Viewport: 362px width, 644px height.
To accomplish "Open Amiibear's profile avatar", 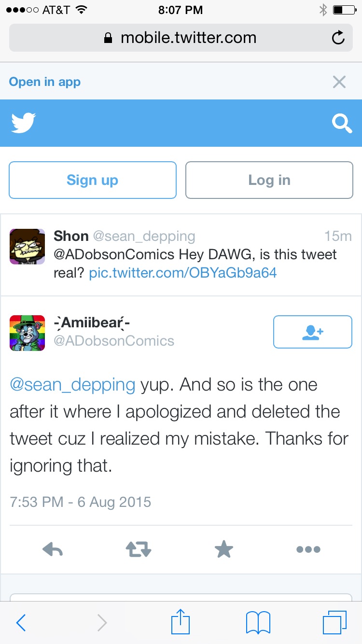I will point(27,333).
